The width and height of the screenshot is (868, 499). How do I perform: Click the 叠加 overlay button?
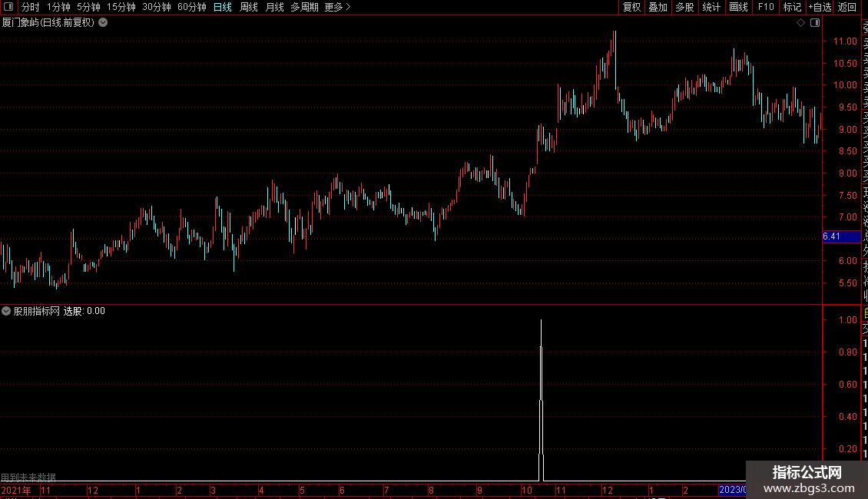658,7
